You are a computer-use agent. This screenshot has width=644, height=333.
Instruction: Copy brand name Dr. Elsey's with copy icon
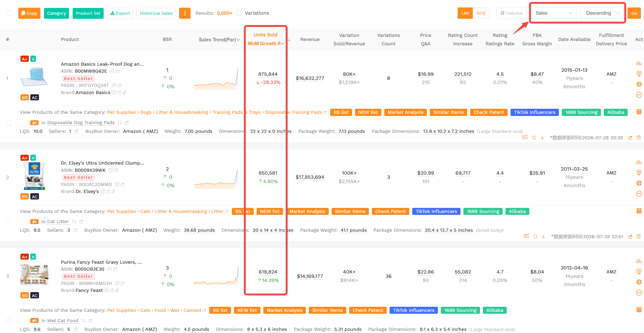pos(102,191)
